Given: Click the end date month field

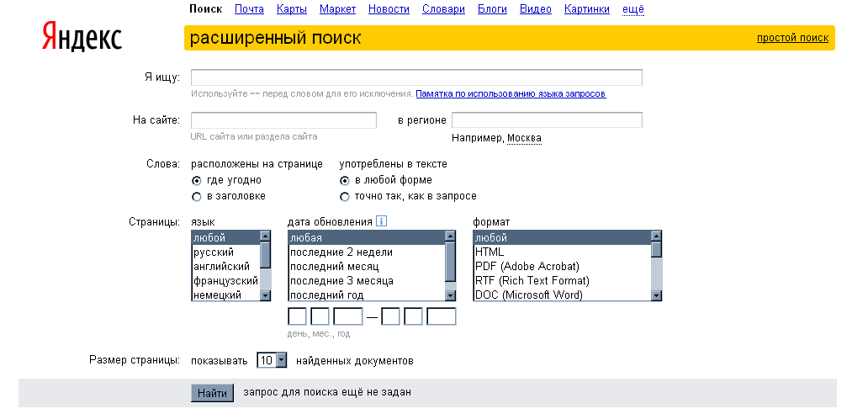Looking at the screenshot, I should point(414,316).
